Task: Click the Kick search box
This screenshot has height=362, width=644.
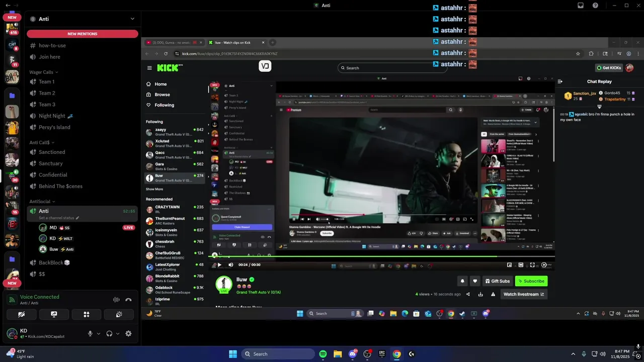Action: (x=392, y=68)
